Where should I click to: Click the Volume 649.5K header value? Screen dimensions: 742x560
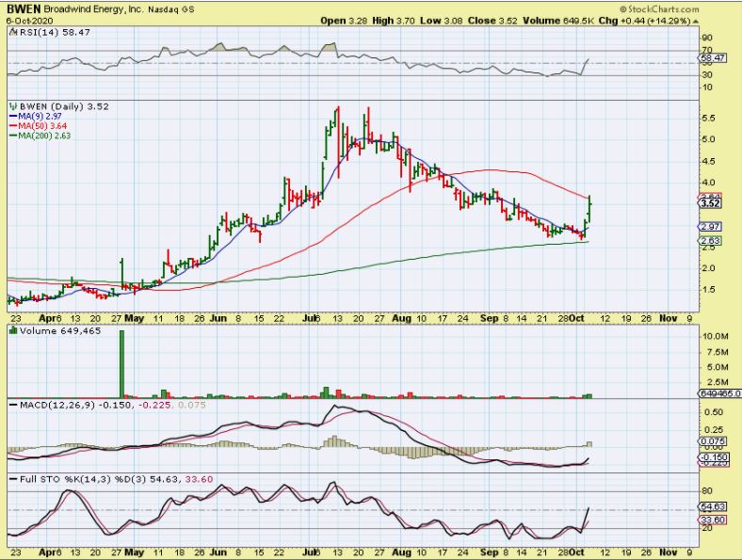pos(558,21)
